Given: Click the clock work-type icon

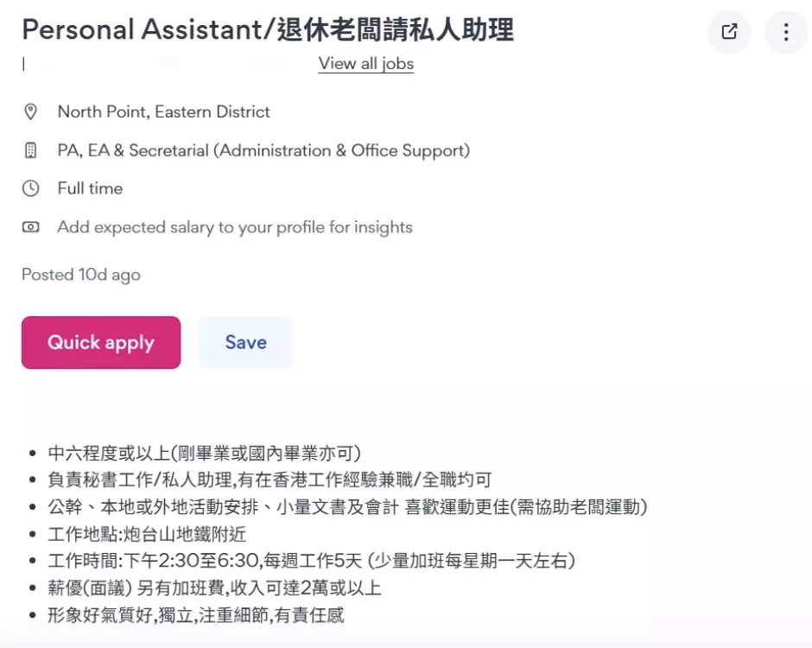Looking at the screenshot, I should [x=31, y=188].
